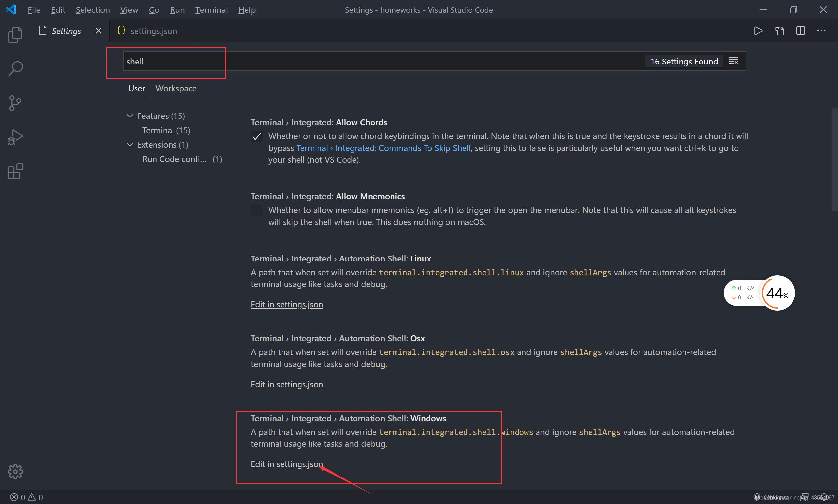Collapse the Extensions group in settings tree

[x=130, y=145]
